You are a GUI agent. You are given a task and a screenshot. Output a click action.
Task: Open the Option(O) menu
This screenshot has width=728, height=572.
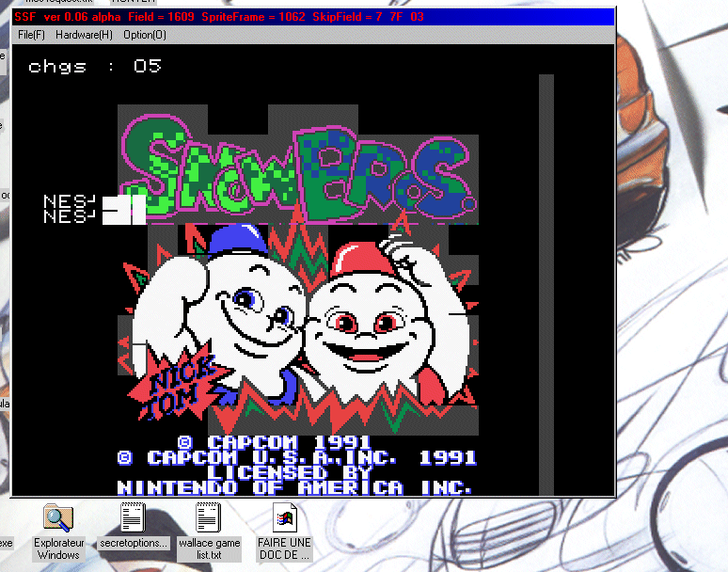(145, 35)
